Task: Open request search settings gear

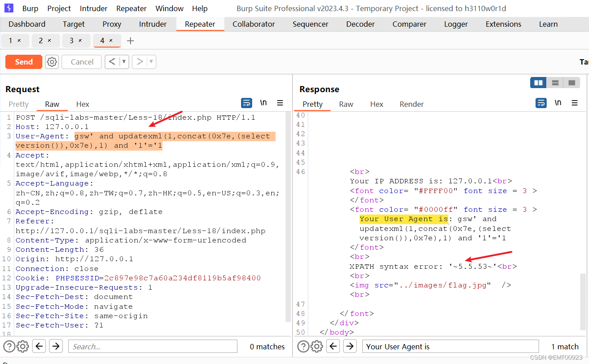Action: pos(23,346)
